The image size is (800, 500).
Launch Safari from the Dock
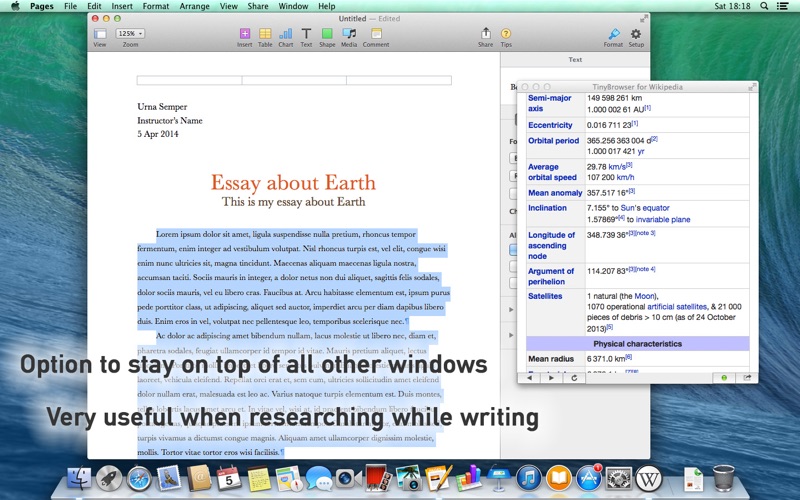coord(139,479)
